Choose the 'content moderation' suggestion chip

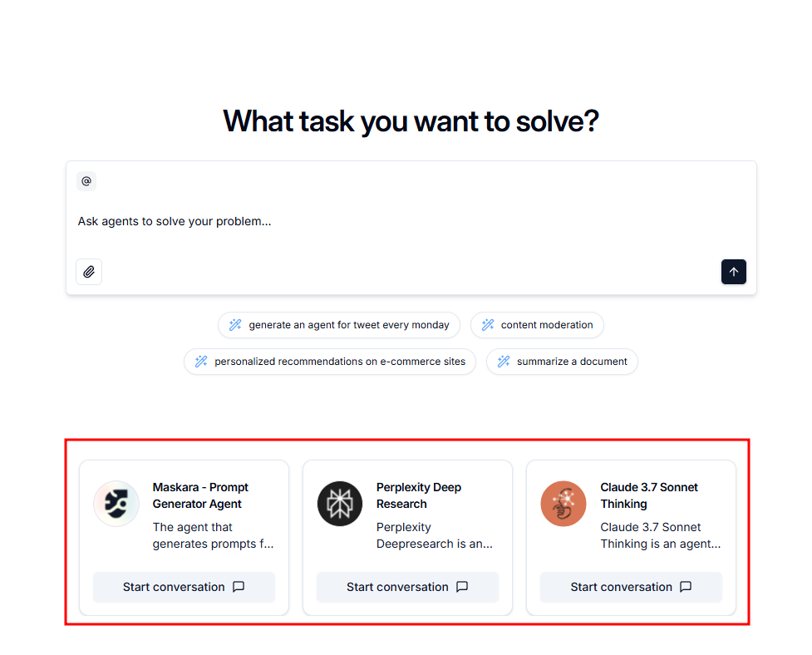click(537, 325)
